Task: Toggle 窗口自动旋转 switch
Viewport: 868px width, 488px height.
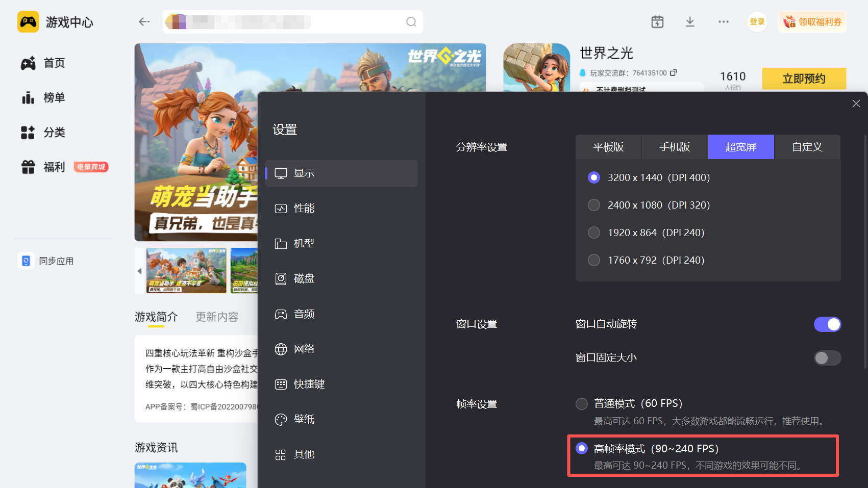Action: [x=827, y=324]
